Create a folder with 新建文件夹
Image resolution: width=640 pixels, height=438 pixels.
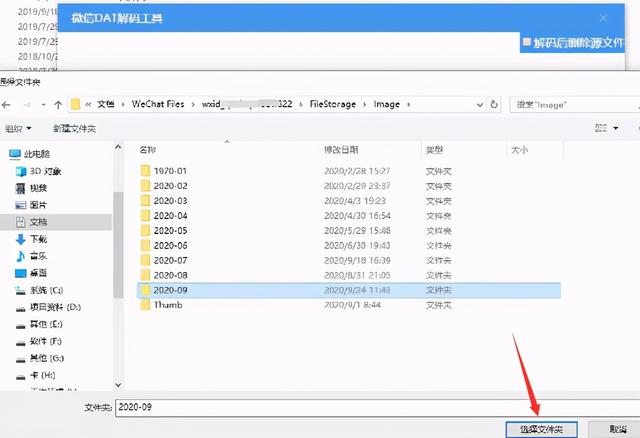point(74,129)
